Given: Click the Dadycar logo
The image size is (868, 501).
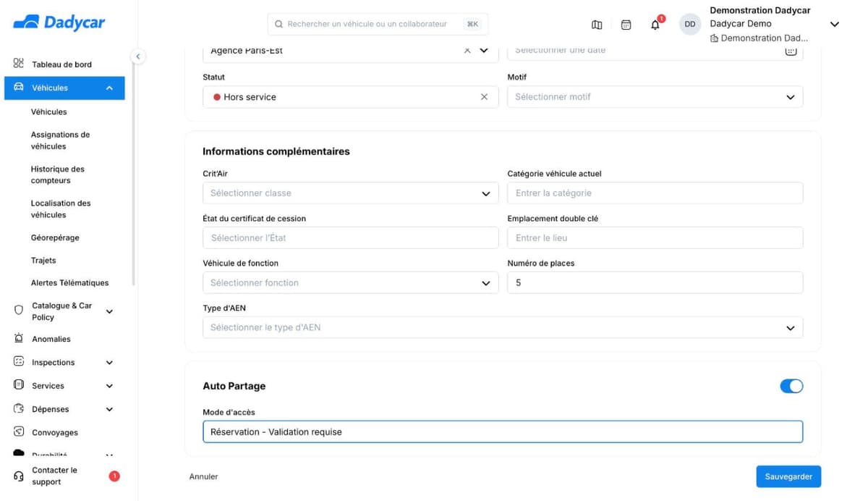Looking at the screenshot, I should coord(59,22).
